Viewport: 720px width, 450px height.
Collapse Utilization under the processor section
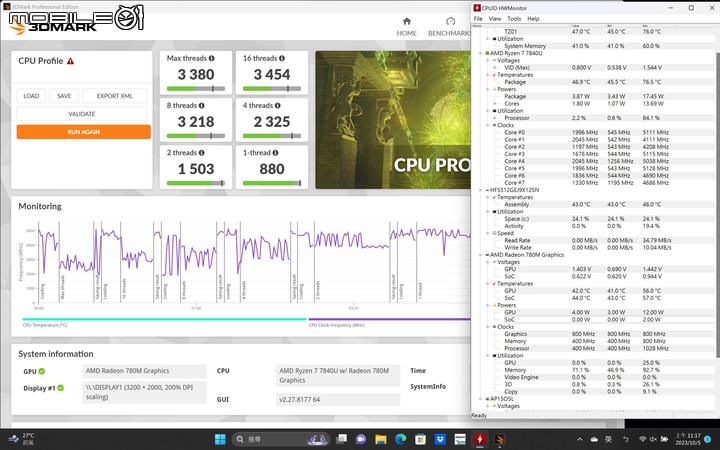(x=488, y=111)
